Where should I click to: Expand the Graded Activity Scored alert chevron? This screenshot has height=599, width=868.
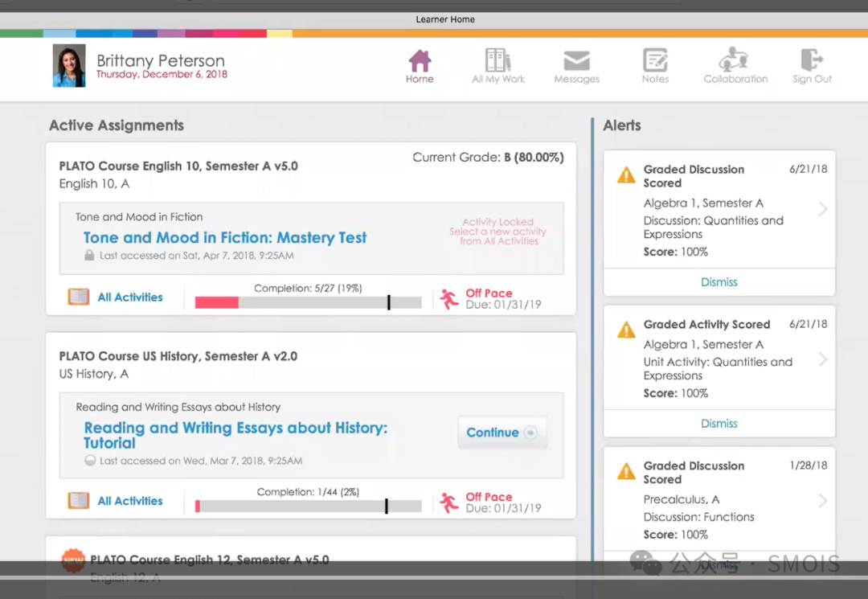[823, 359]
